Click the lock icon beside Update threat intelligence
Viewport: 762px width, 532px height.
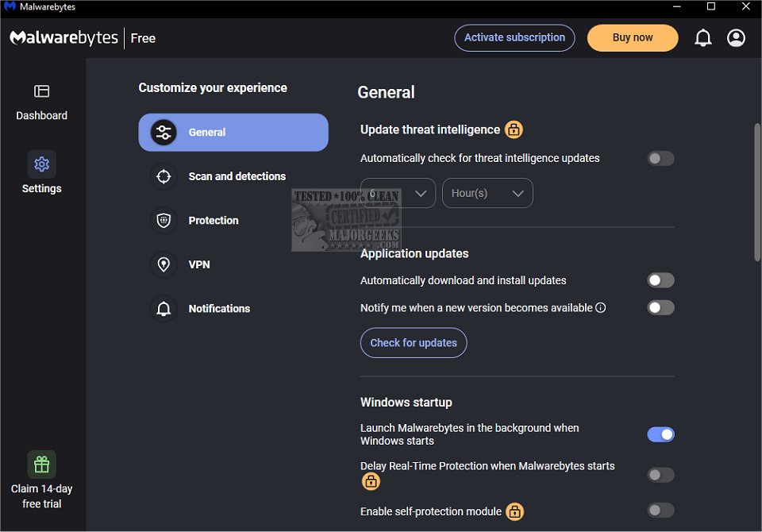[x=514, y=129]
